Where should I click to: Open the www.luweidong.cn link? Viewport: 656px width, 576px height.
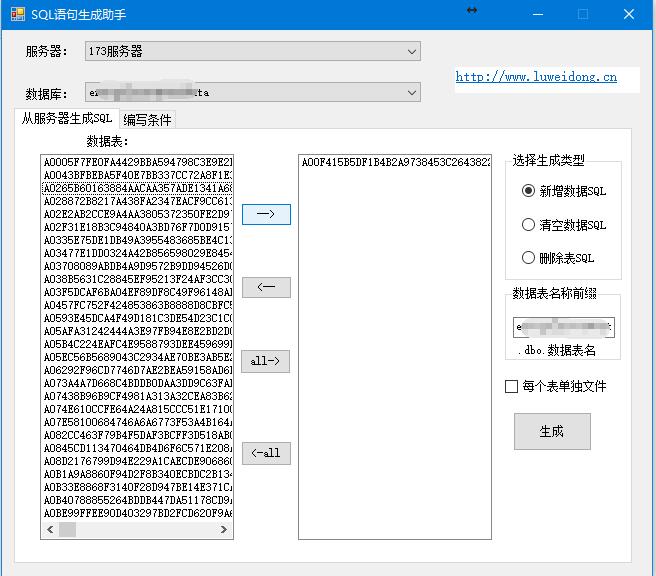536,77
